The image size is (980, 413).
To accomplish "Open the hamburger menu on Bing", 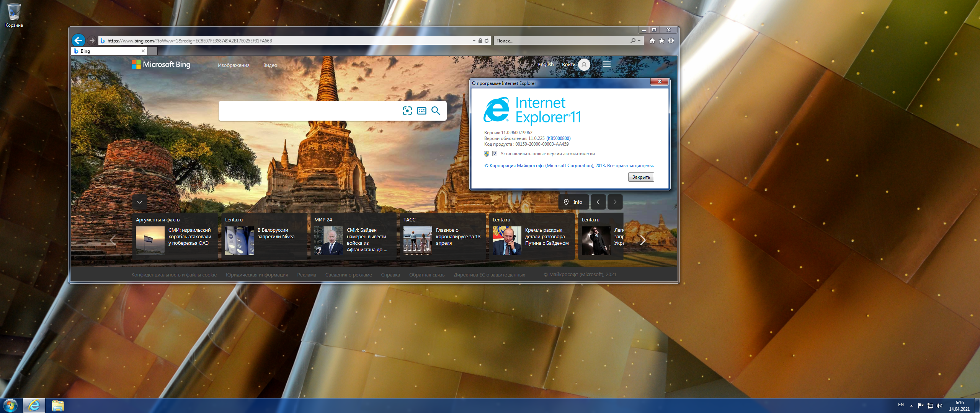I will pyautogui.click(x=607, y=64).
